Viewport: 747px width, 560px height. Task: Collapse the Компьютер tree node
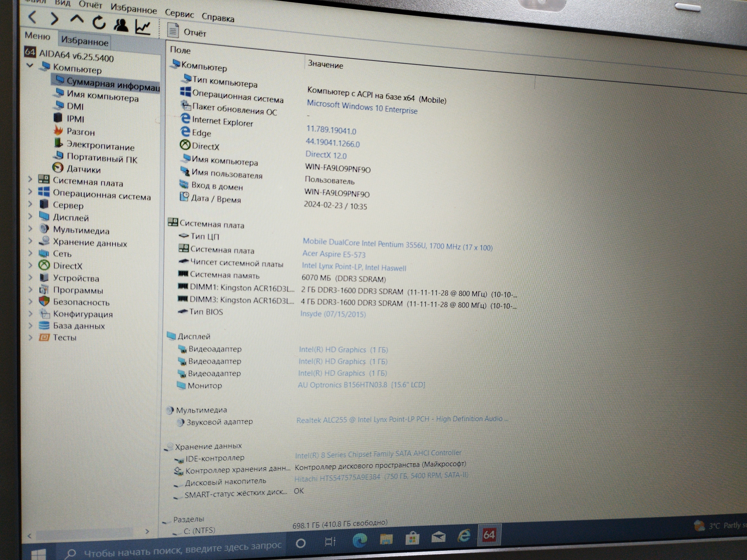(x=30, y=65)
